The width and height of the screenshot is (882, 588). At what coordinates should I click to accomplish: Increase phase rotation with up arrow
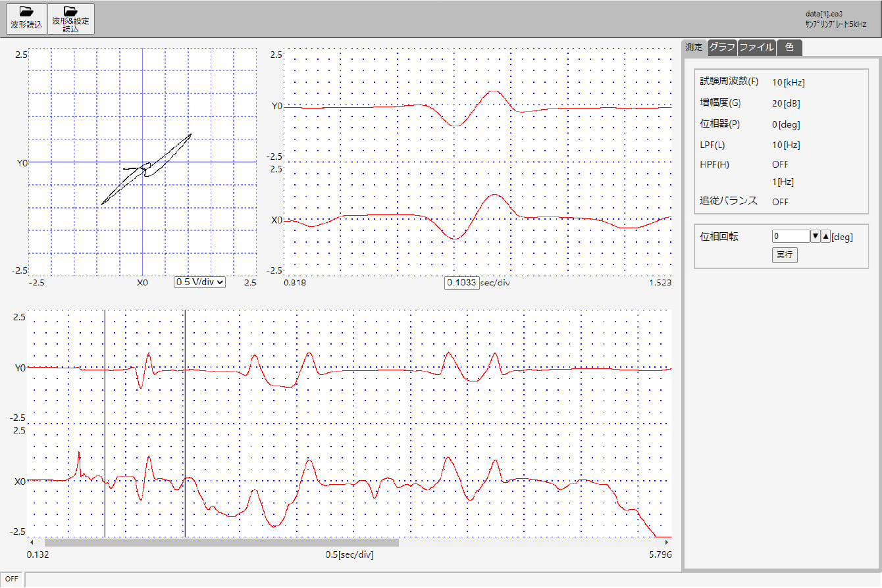[x=825, y=236]
